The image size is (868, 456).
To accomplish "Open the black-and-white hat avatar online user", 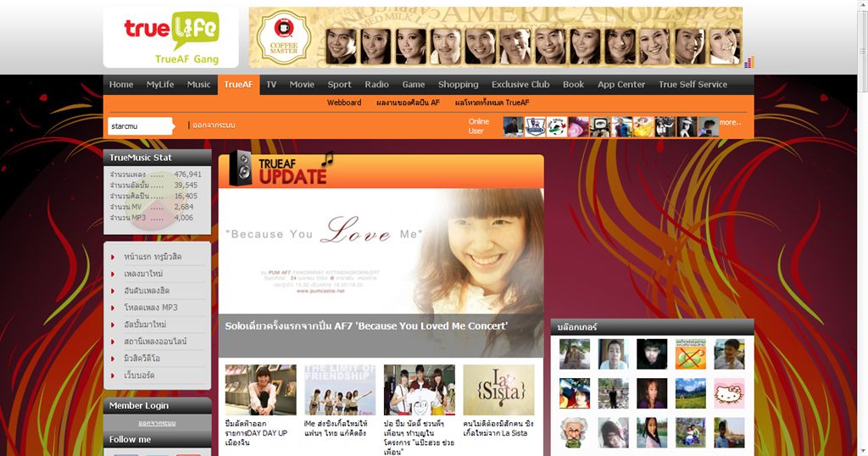I will point(687,127).
